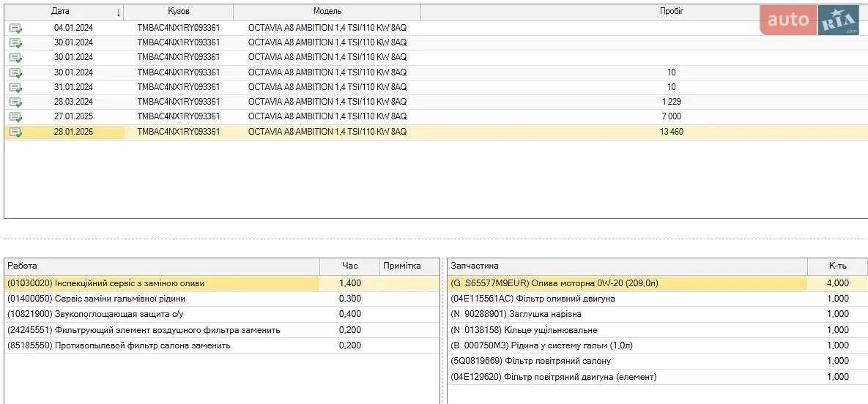Sort by the Кузов column header
The image size is (868, 404).
click(178, 12)
